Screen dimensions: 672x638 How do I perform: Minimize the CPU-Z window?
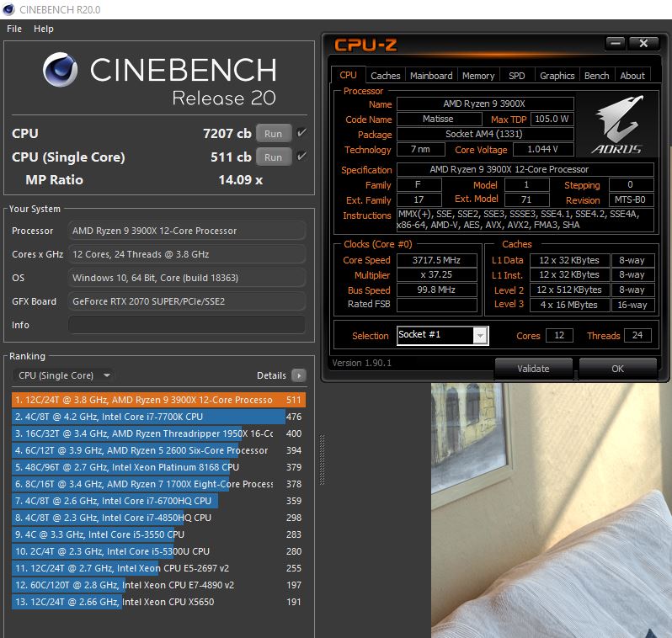click(616, 43)
